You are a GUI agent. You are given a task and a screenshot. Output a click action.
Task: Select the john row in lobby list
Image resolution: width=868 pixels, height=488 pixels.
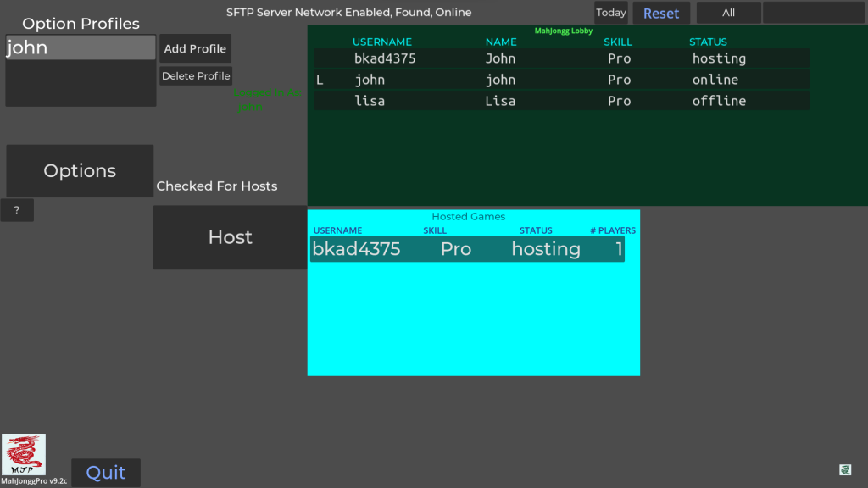click(x=561, y=80)
